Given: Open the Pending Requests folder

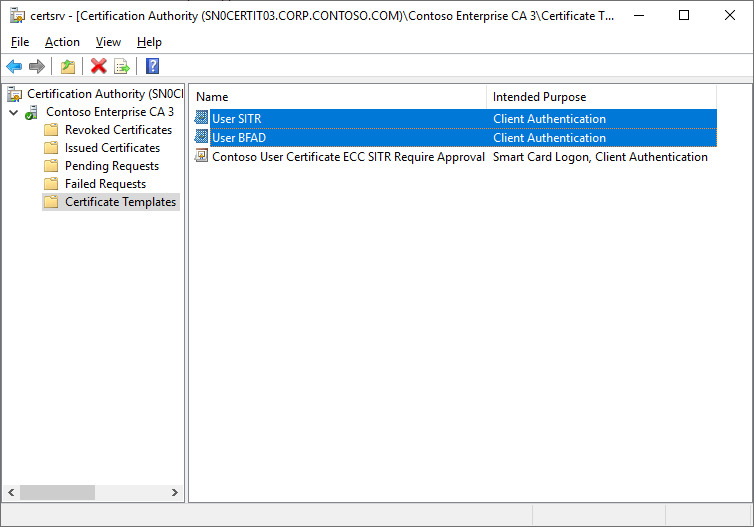Looking at the screenshot, I should [x=111, y=166].
